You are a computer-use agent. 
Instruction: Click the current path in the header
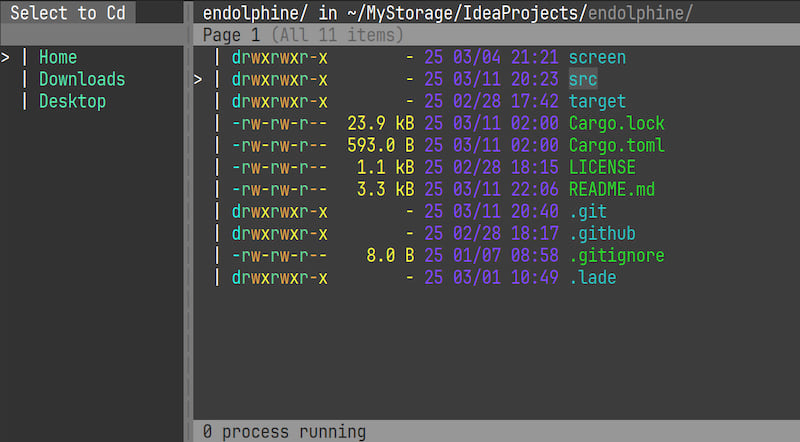click(447, 13)
